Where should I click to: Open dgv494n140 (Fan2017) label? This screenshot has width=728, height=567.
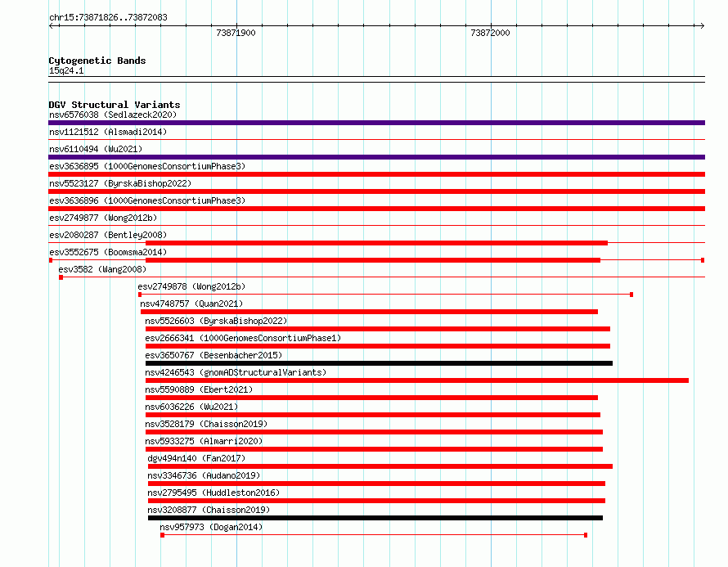click(196, 458)
